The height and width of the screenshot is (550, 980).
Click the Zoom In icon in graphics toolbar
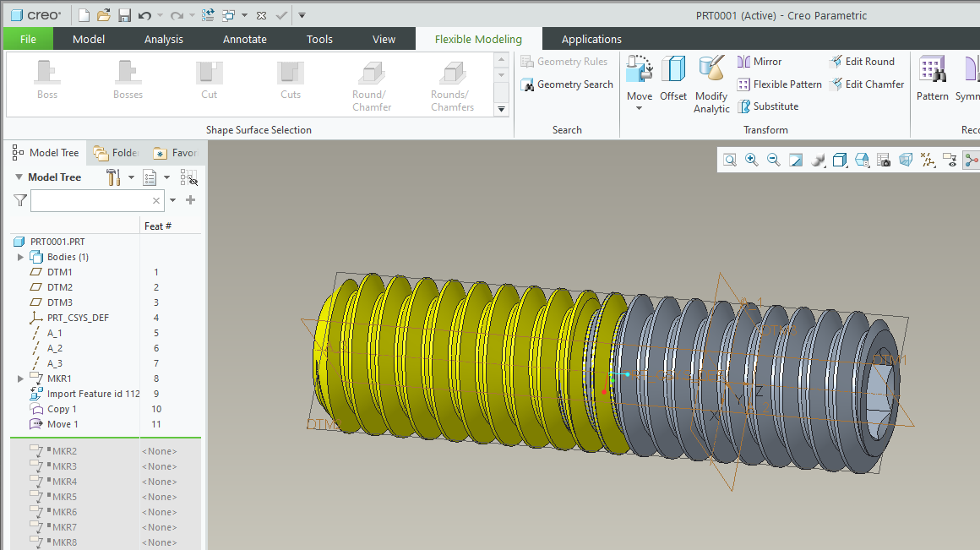[751, 160]
